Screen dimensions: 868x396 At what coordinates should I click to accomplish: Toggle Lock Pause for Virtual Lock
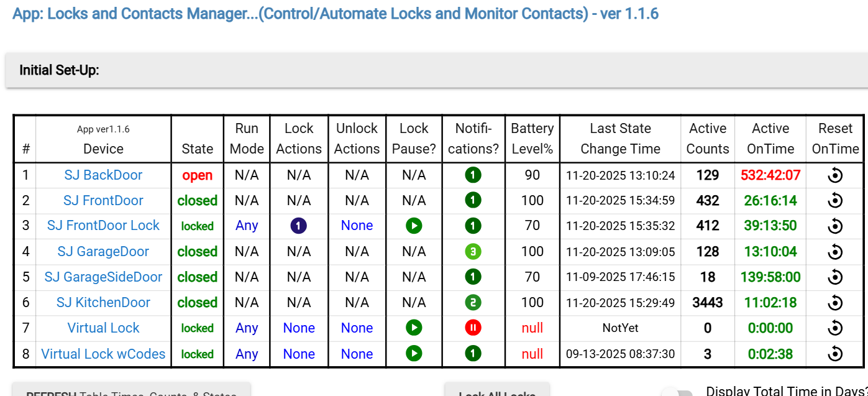pos(414,328)
